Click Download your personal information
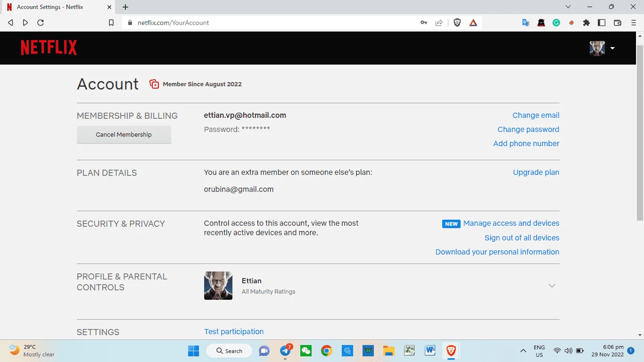The image size is (644, 362). pyautogui.click(x=497, y=252)
